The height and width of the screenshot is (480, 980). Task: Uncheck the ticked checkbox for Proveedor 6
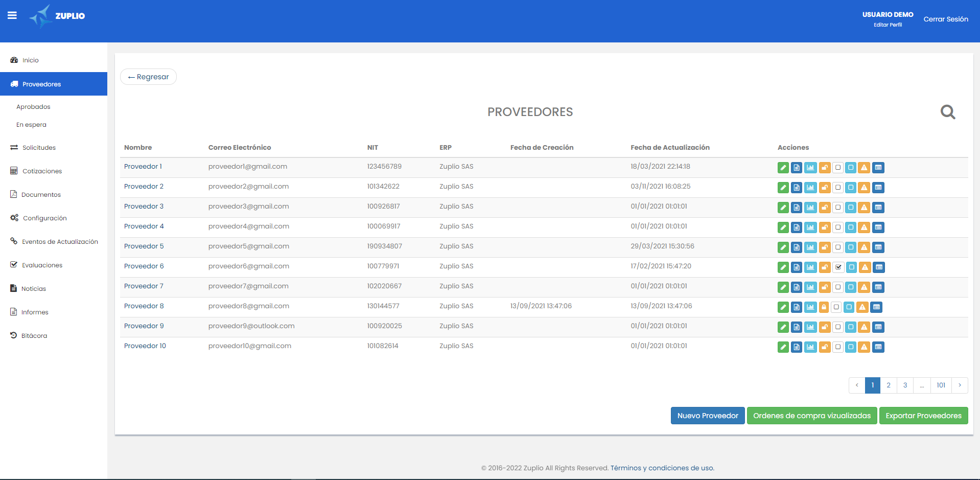click(x=838, y=267)
